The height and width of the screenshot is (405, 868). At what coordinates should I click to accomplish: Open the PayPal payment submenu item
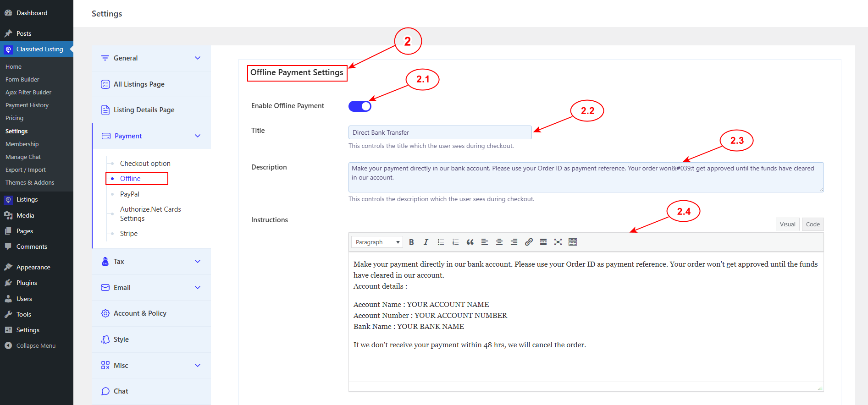(130, 194)
